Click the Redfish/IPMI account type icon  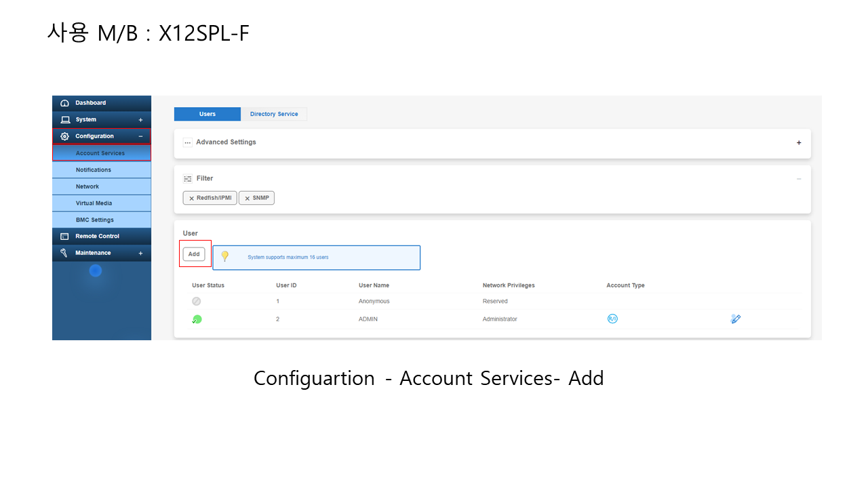pos(612,319)
